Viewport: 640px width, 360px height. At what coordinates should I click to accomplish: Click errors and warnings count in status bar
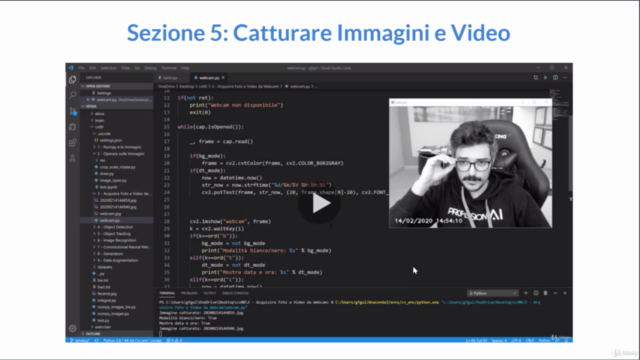point(174,340)
